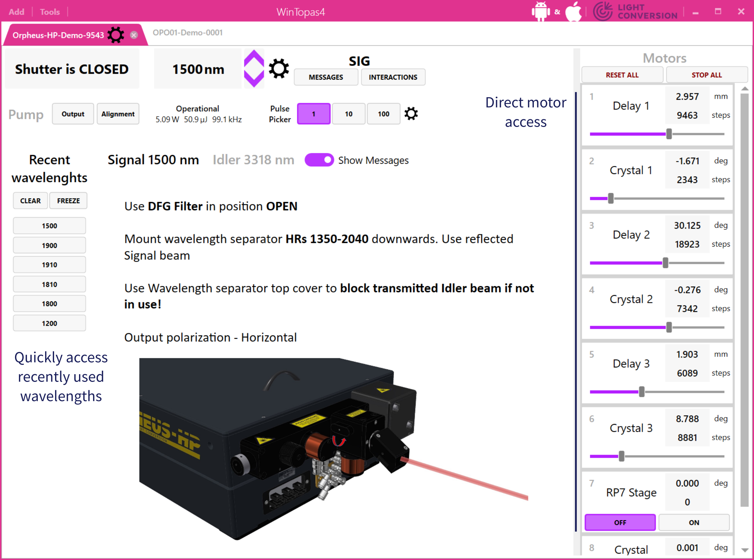
Task: Click RESET ALL motors button
Action: coord(622,75)
